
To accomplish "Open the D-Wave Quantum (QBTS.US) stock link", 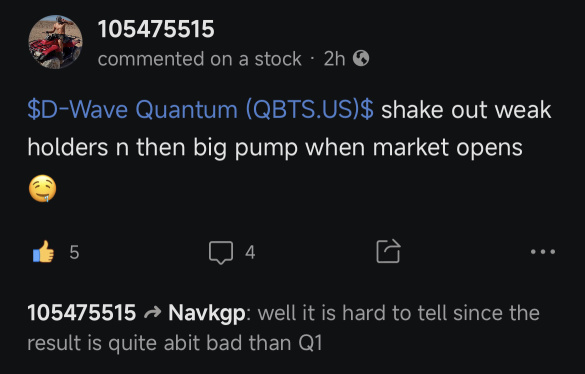I will (x=200, y=110).
